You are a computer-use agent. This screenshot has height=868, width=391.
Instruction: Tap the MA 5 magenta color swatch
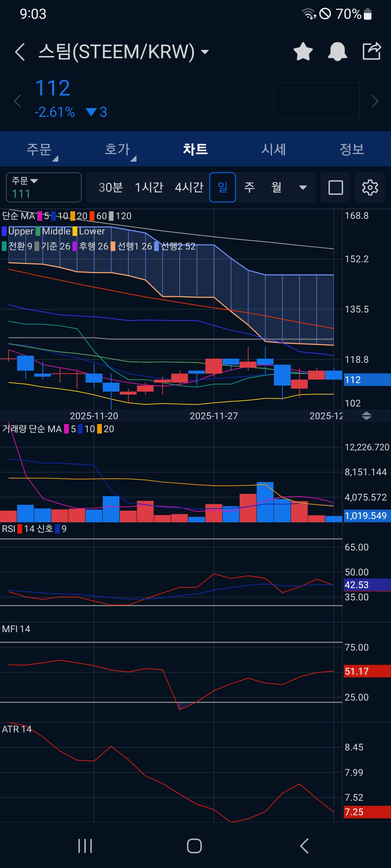(40, 216)
